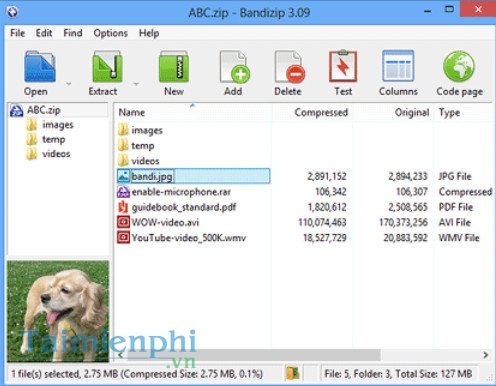Click the WOW-video.avi video icon
This screenshot has height=386, width=496.
[x=123, y=222]
